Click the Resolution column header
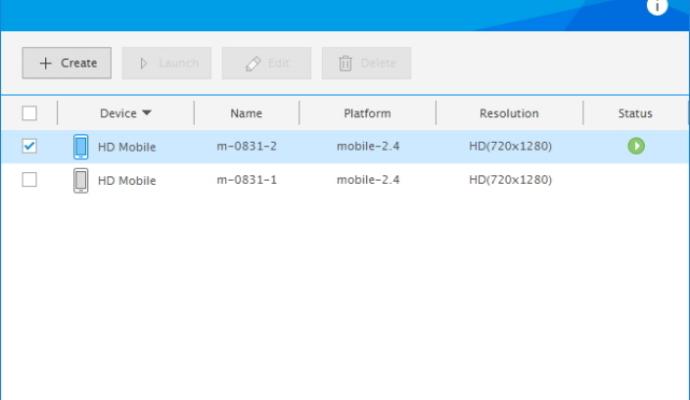Image resolution: width=690 pixels, height=400 pixels. click(509, 113)
